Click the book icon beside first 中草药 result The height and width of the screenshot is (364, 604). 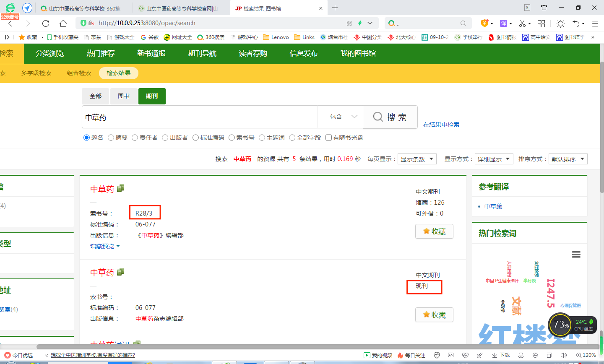(120, 188)
